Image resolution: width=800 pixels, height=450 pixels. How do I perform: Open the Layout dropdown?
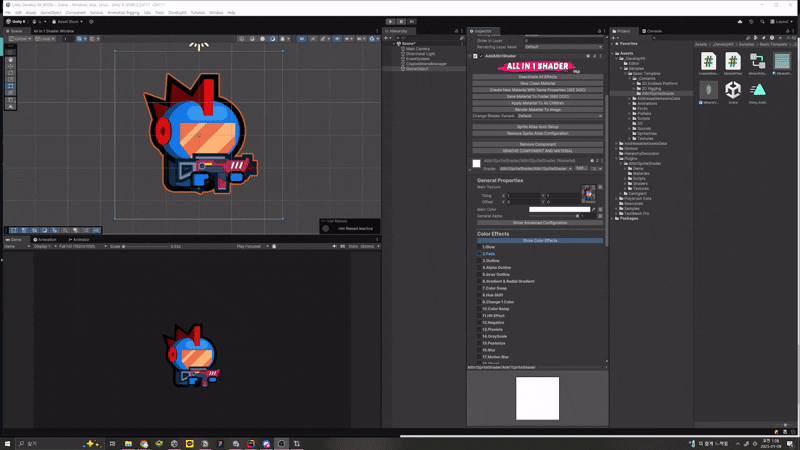tap(782, 22)
